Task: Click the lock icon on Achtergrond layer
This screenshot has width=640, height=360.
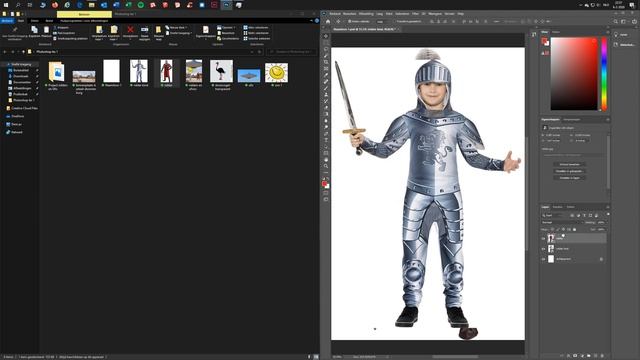Action: coord(601,259)
